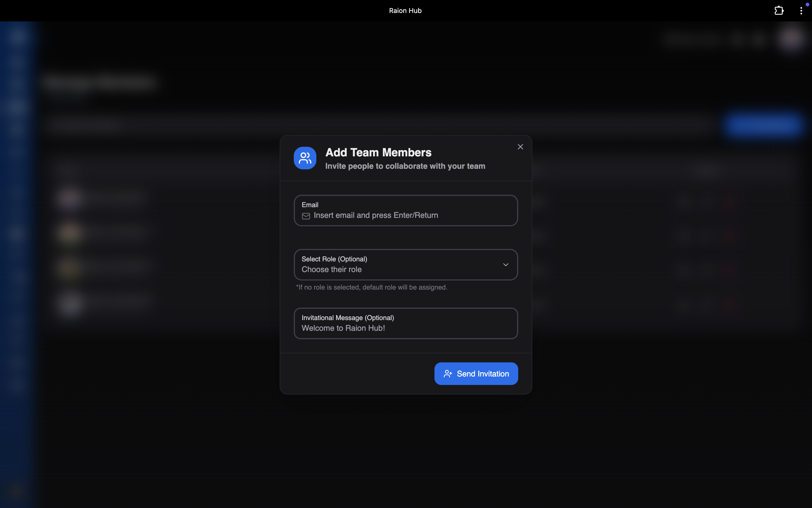812x508 pixels.
Task: Click the blue team members icon
Action: 305,158
